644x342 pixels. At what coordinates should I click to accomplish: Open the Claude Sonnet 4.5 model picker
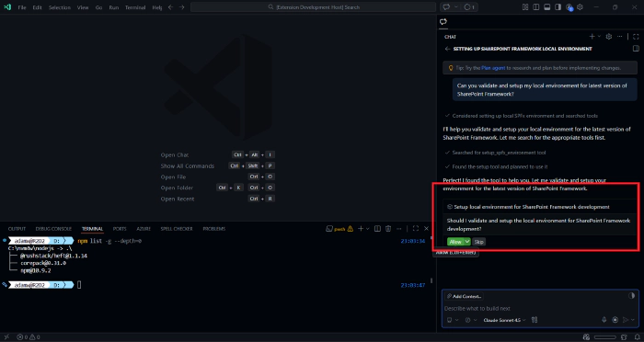[x=504, y=320]
